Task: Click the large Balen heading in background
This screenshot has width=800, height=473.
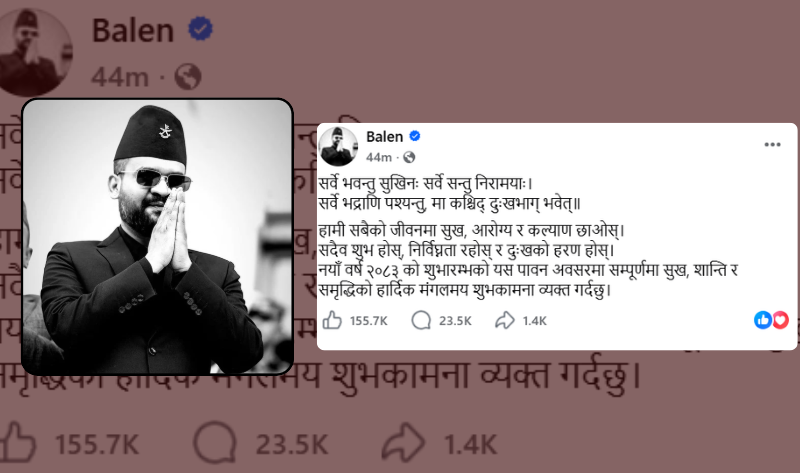Action: 133,30
